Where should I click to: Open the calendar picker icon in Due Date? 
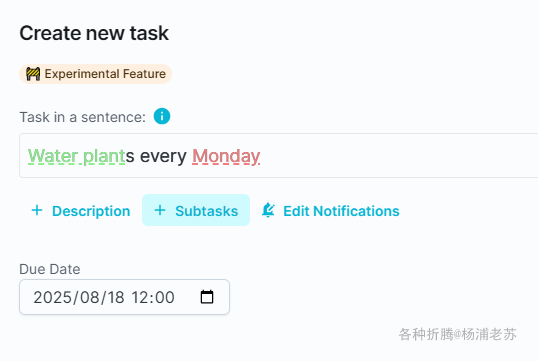207,297
